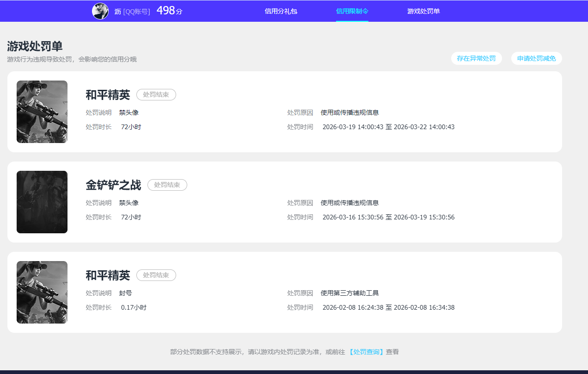The width and height of the screenshot is (588, 374).
Task: Click the 2026-02-08 16:24:38 penalty time range
Action: tap(388, 307)
